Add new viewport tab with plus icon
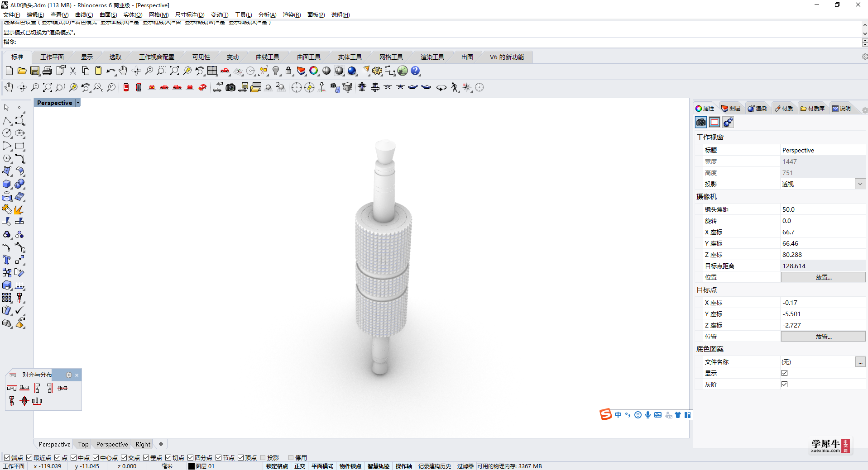Image resolution: width=868 pixels, height=470 pixels. point(161,444)
